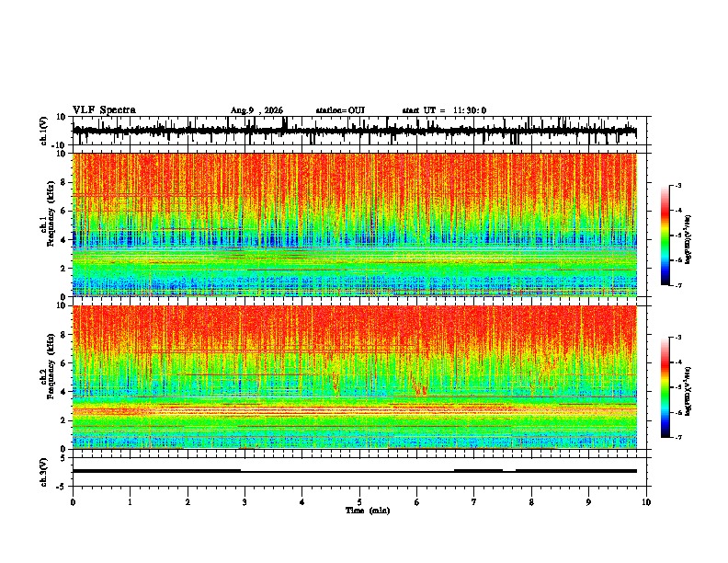The width and height of the screenshot is (728, 563).
Task: Click the ch.1 "Frequency (kHz)" axis label
Action: [x=51, y=214]
